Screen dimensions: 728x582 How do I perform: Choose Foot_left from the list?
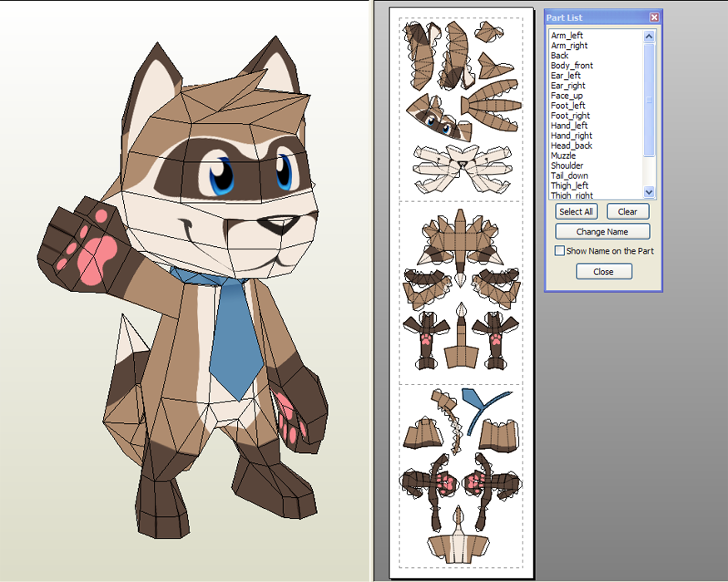point(567,106)
